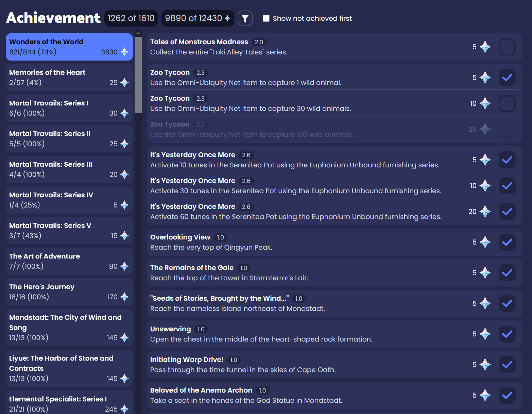Click primogem icon for Beloved of the Anemo Archon
Viewport: 532px width, 414px height.
485,395
